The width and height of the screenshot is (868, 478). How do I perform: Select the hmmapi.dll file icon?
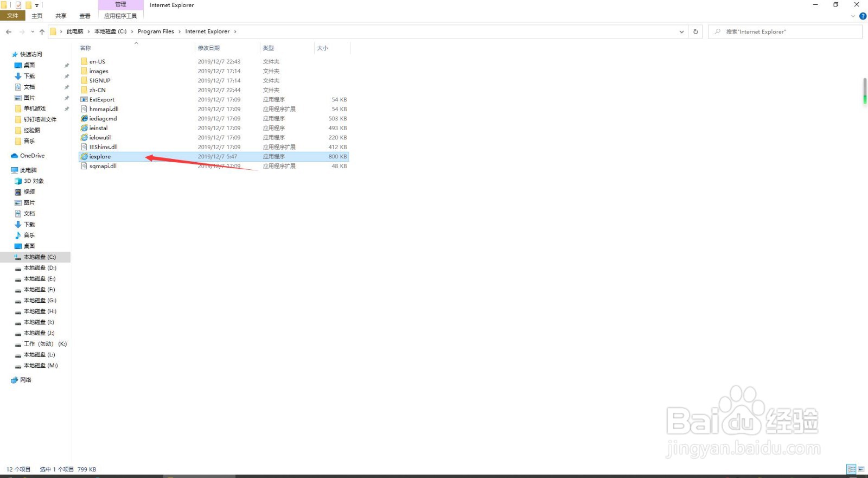click(x=84, y=109)
